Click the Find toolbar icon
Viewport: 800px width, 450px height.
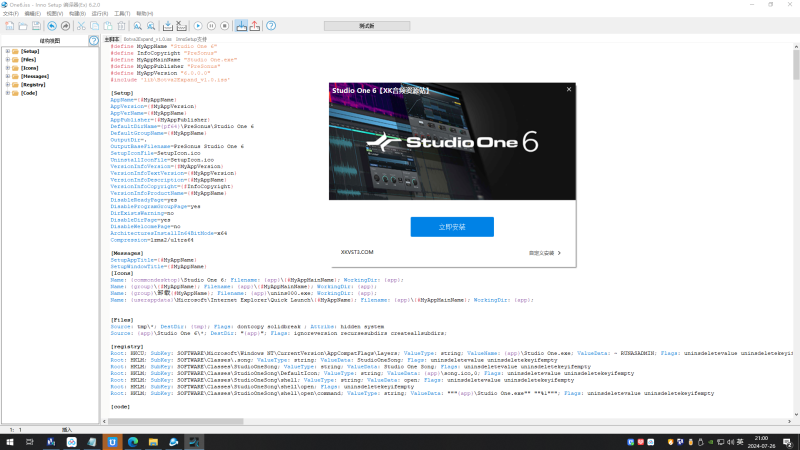tap(138, 26)
